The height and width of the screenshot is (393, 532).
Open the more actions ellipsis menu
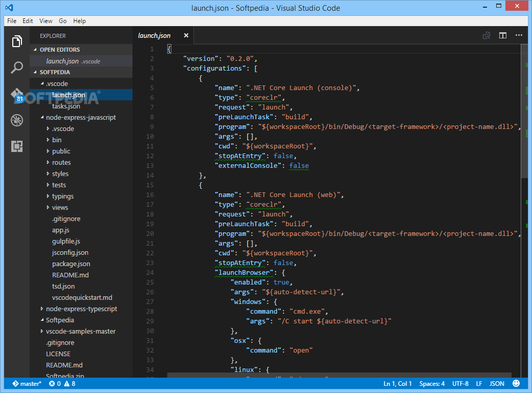point(519,35)
